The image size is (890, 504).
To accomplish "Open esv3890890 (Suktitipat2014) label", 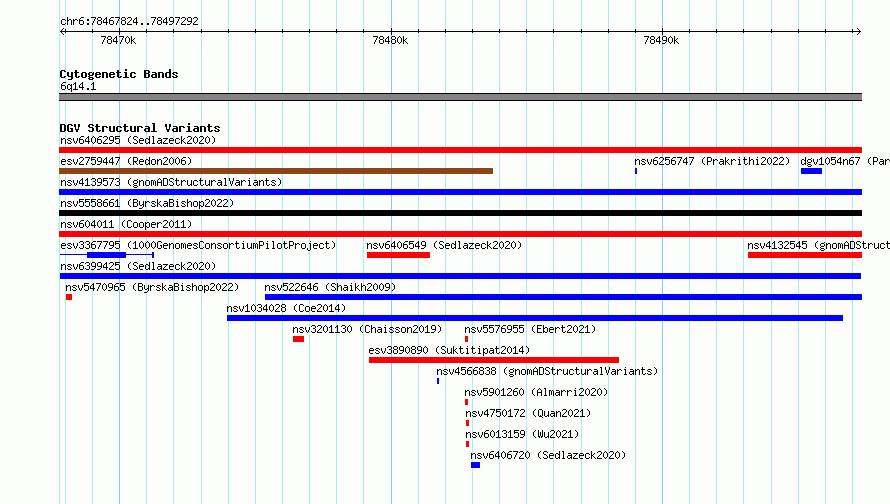I will click(449, 350).
